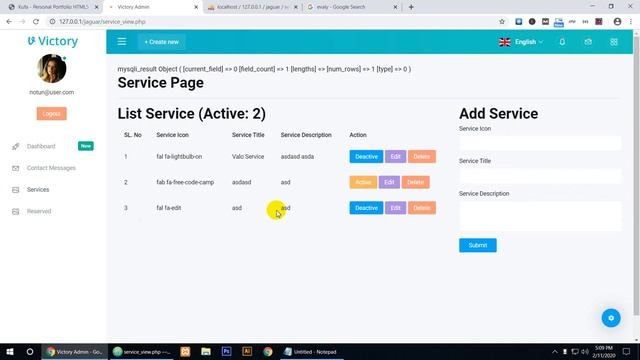Focus the Service Icon input field
640x360 pixels.
coord(540,143)
